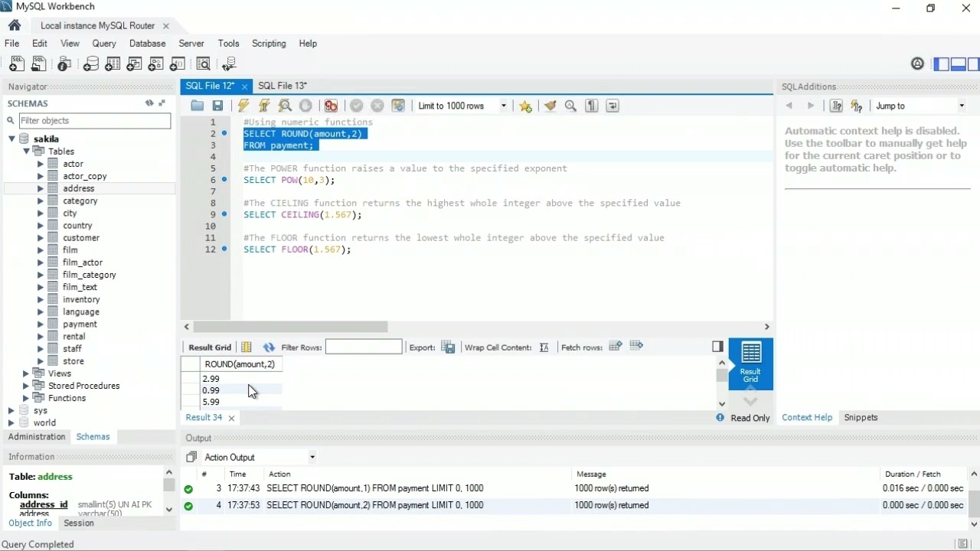Click the ROUND(amount,2) column header

pyautogui.click(x=240, y=364)
